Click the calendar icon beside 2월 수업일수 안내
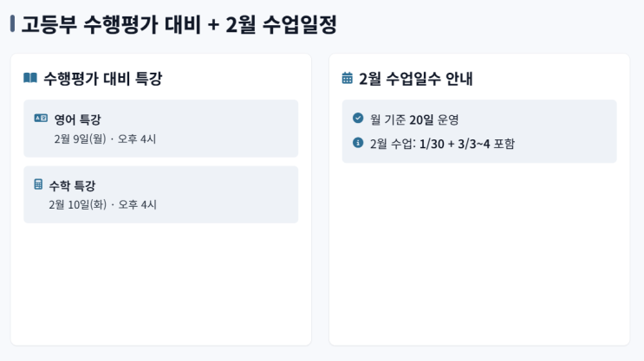The image size is (644, 361). pos(348,79)
